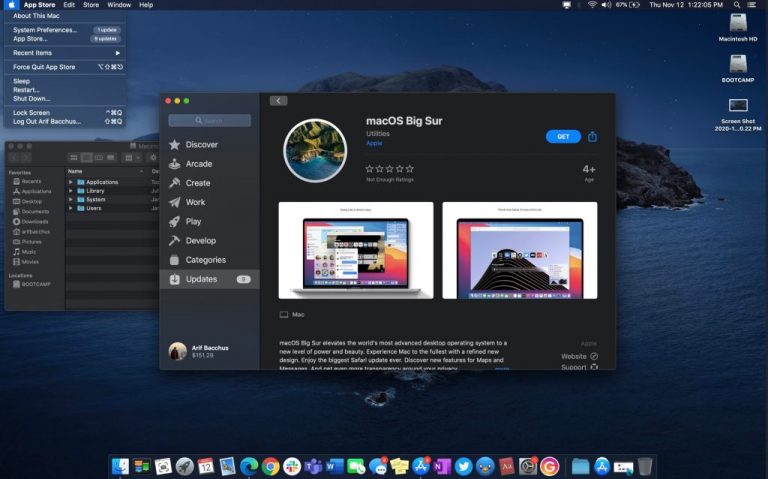The image size is (768, 479).
Task: Click the macOS Big Sur app icon
Action: [315, 150]
